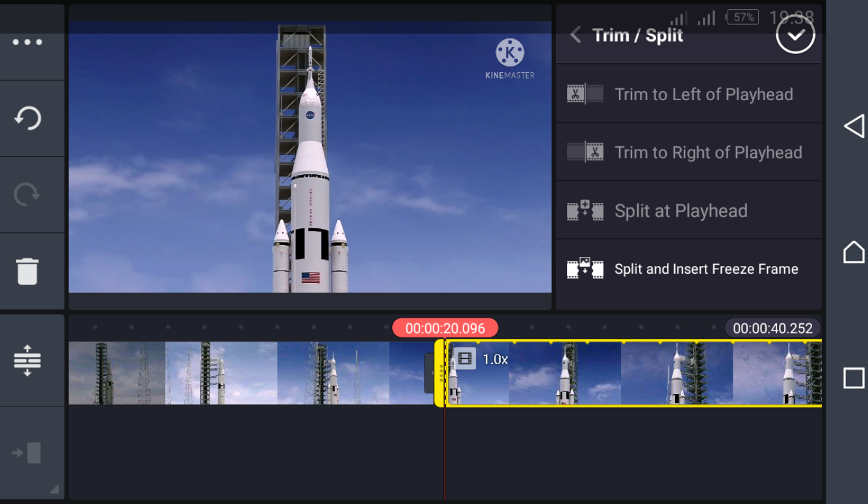Click the yellow left trim handle
This screenshot has width=868, height=504.
[x=440, y=373]
